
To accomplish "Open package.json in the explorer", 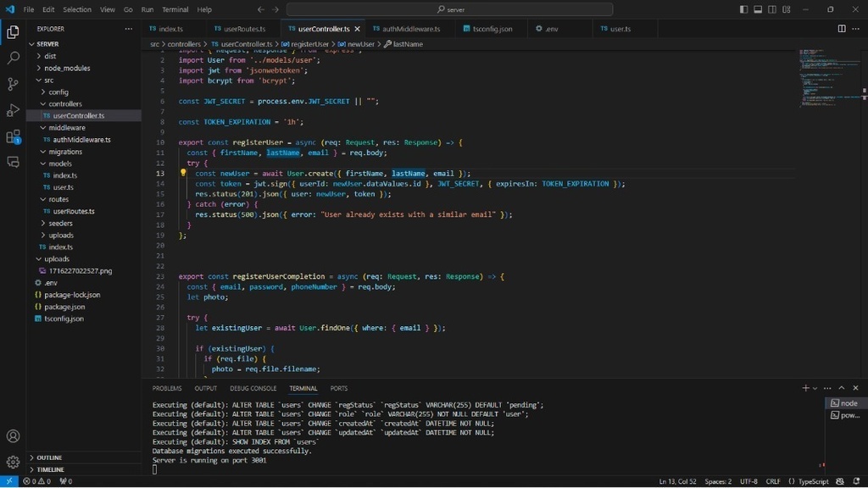I will pyautogui.click(x=64, y=307).
